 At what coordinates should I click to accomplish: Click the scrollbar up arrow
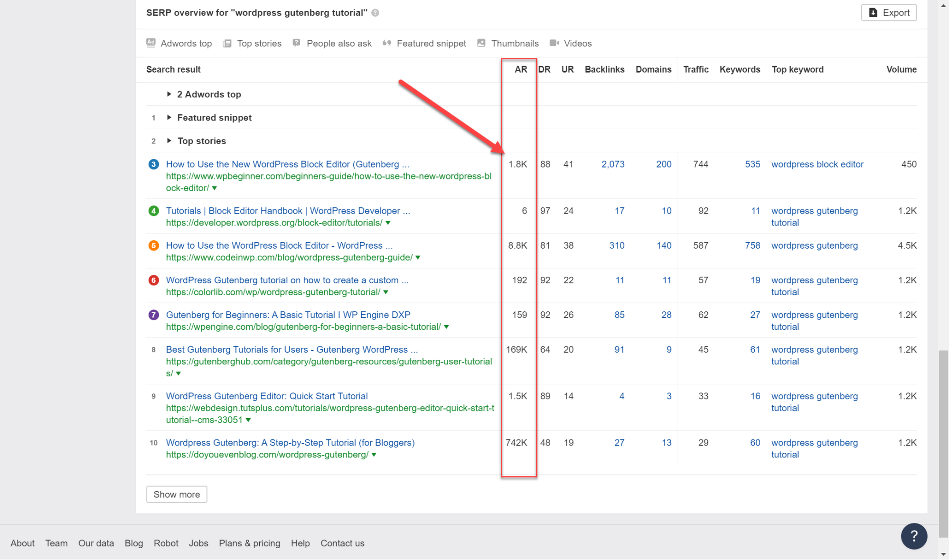click(943, 5)
